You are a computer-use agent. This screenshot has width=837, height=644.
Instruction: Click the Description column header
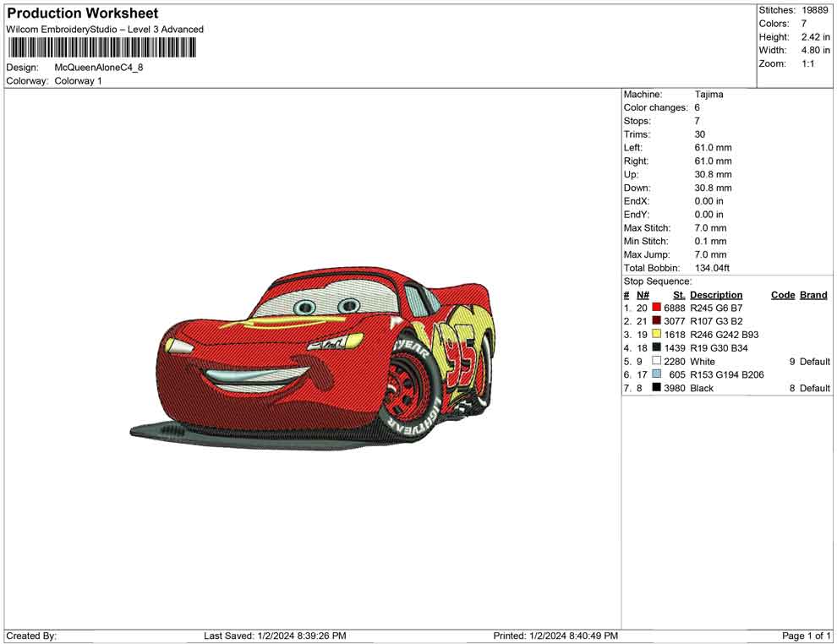[x=716, y=295]
